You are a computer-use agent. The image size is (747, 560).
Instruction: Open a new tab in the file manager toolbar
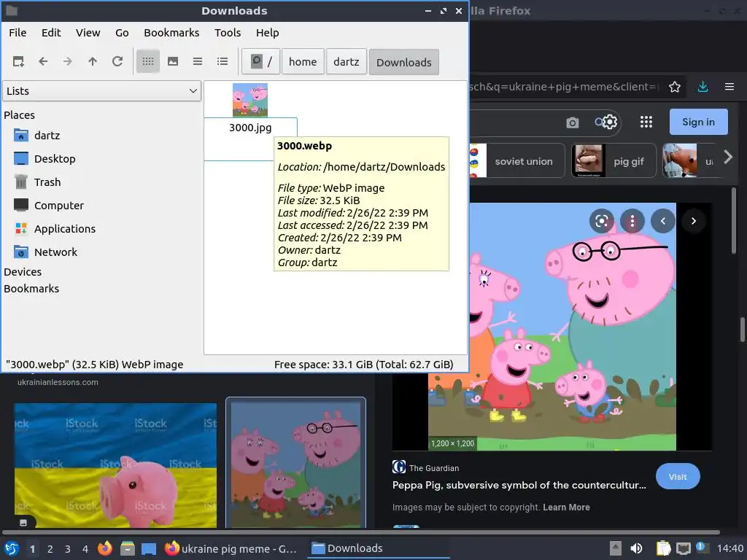(18, 61)
